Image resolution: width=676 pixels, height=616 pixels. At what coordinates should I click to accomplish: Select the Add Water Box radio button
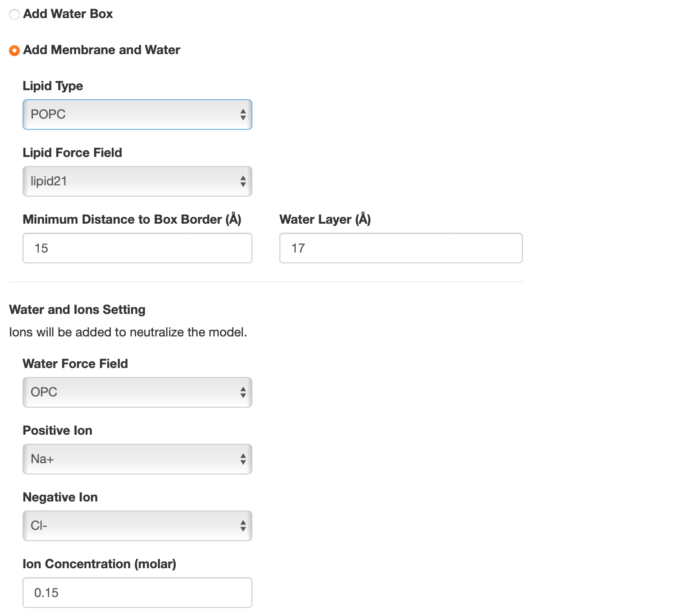(x=14, y=14)
